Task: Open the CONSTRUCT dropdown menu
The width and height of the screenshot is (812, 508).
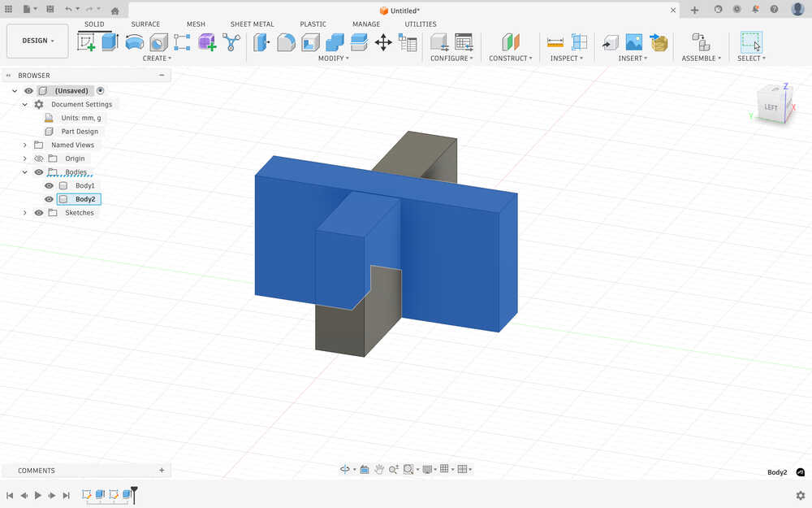Action: pyautogui.click(x=511, y=58)
